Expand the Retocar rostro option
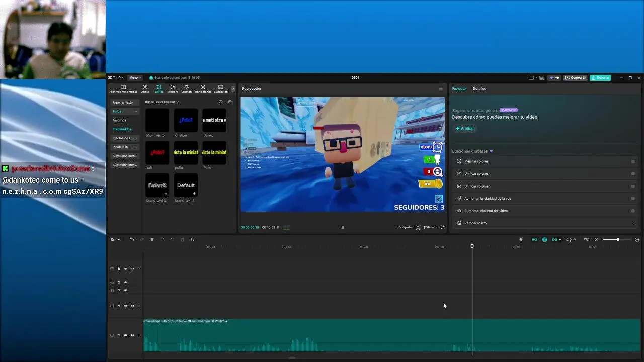The height and width of the screenshot is (362, 644). 633,223
